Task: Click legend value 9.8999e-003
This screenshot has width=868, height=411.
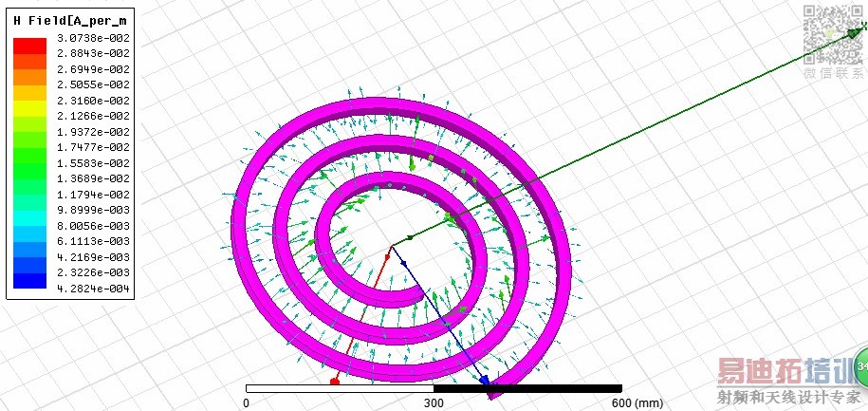Action: (x=93, y=210)
